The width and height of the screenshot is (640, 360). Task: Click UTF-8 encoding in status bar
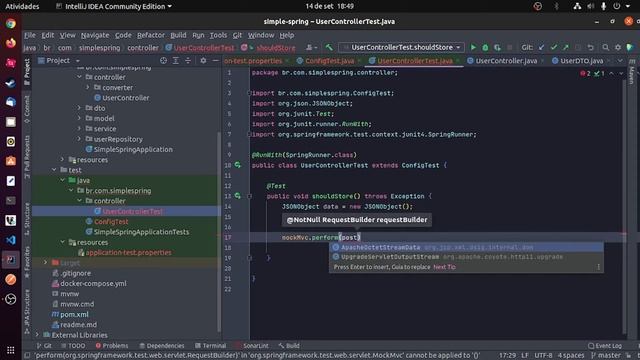[543, 356]
